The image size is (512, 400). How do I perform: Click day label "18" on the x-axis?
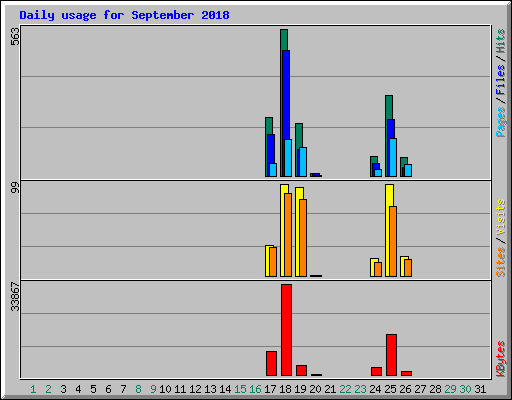click(285, 389)
